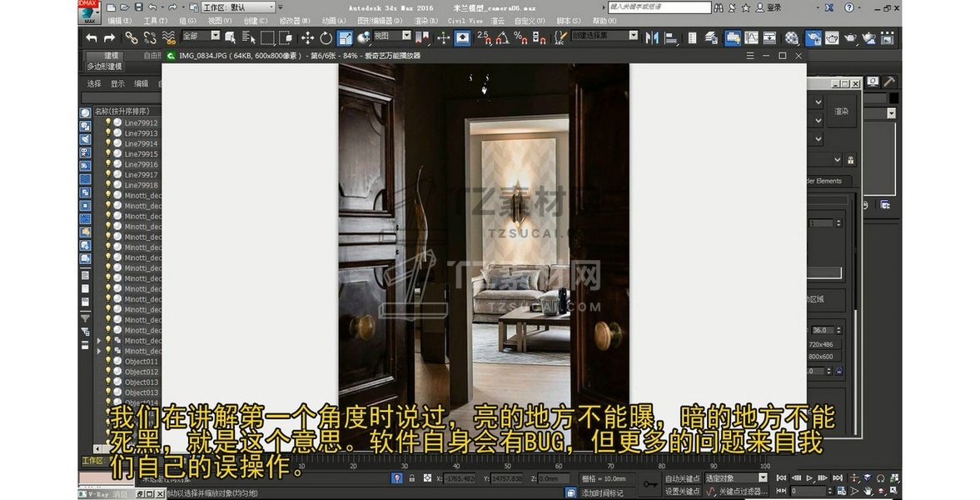Toggle the Percent Snap icon
This screenshot has height=500, width=980.
tap(520, 38)
